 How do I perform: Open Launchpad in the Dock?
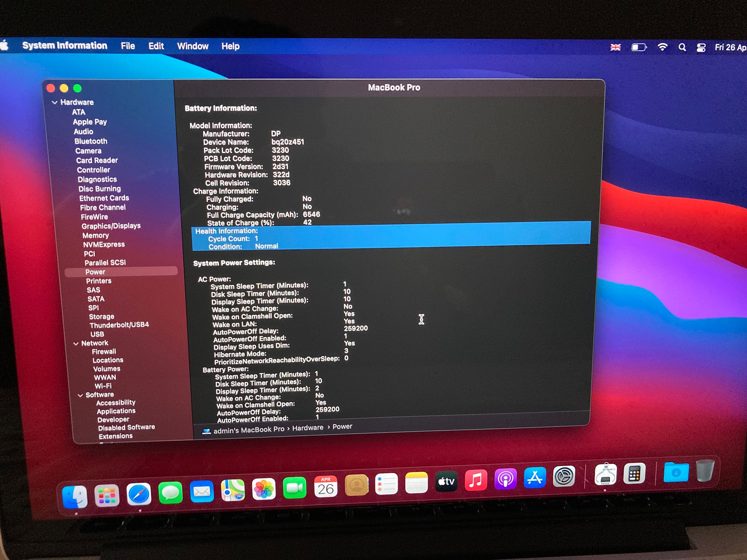pos(107,495)
